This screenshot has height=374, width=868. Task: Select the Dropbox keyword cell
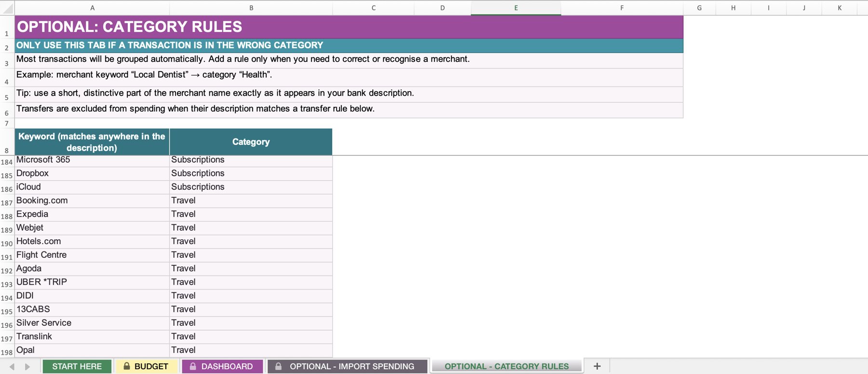pyautogui.click(x=92, y=174)
